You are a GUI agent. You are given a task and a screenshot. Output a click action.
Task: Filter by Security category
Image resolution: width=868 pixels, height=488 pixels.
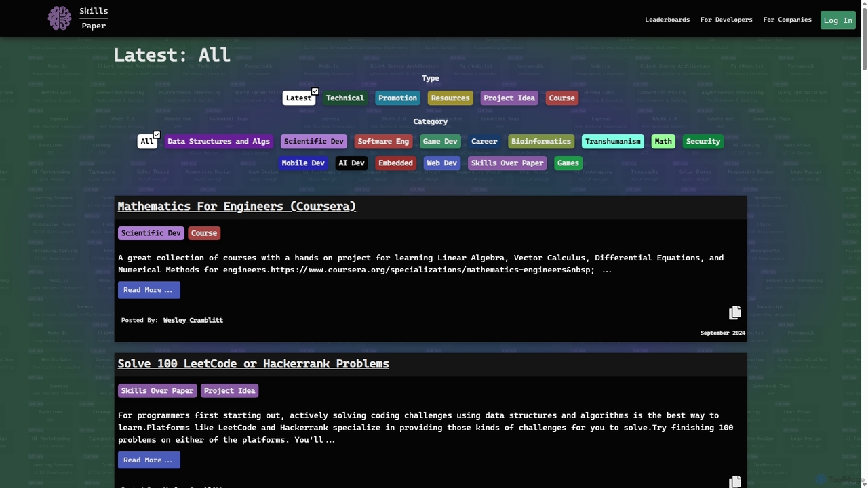click(703, 141)
